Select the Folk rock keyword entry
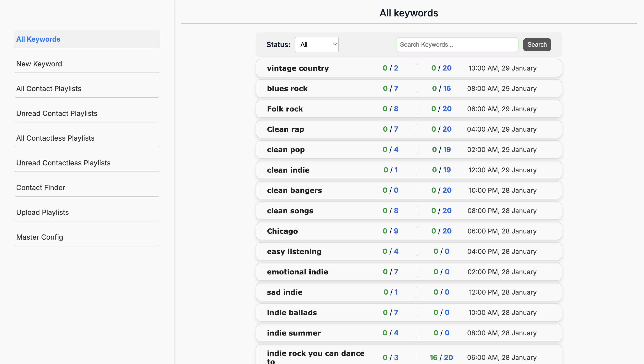Screen dimensions: 644x364 pos(409,109)
